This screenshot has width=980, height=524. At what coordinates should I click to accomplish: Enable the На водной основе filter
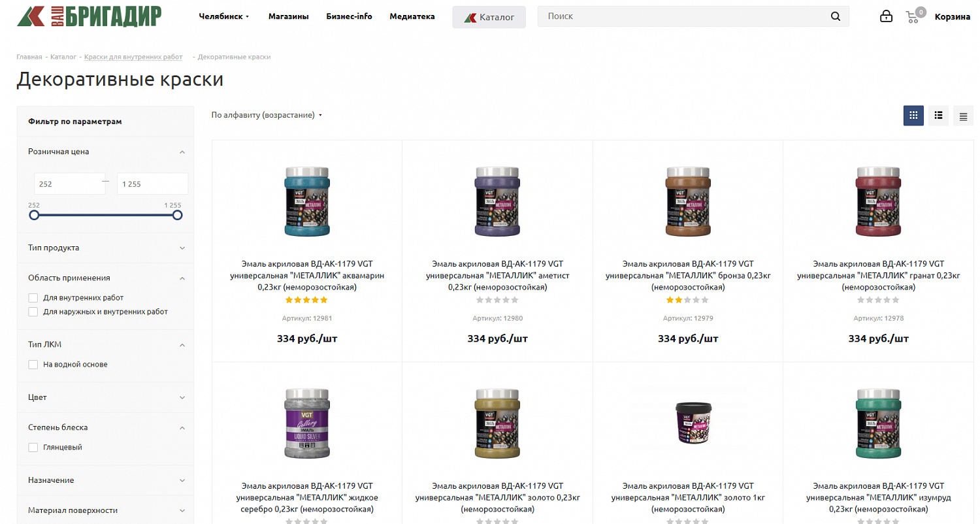point(33,365)
